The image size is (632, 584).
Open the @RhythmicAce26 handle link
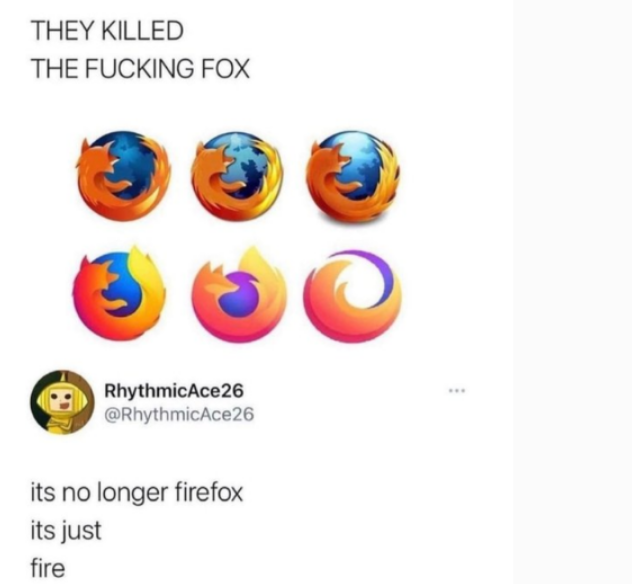click(179, 414)
